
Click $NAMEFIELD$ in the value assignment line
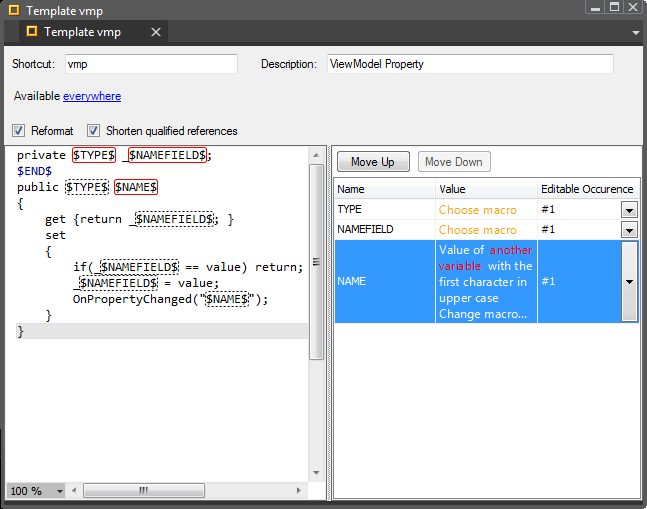tap(118, 283)
